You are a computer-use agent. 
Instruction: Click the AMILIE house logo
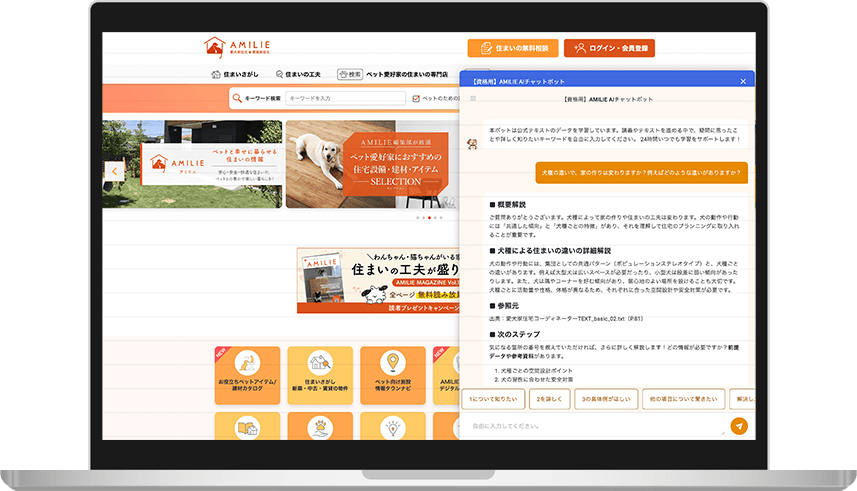pyautogui.click(x=237, y=48)
